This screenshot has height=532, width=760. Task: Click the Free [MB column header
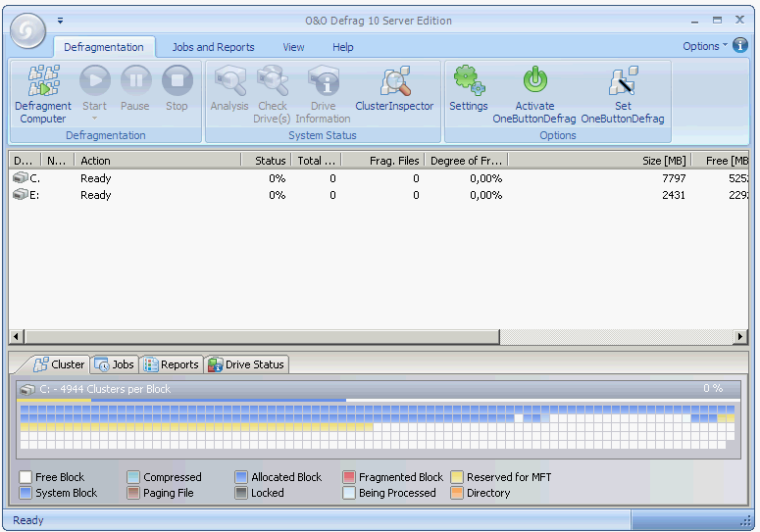click(x=720, y=161)
